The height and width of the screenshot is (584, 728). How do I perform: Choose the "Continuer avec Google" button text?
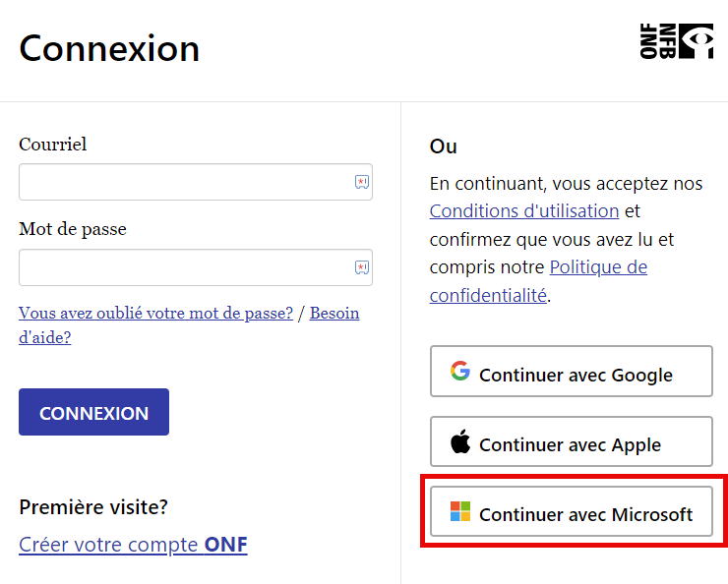pos(576,375)
